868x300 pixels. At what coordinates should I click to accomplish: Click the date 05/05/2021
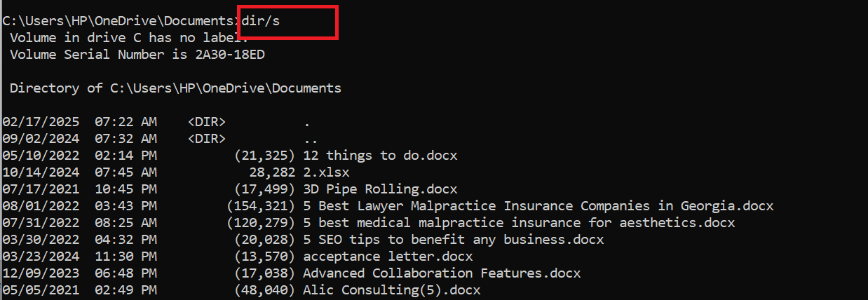point(41,289)
